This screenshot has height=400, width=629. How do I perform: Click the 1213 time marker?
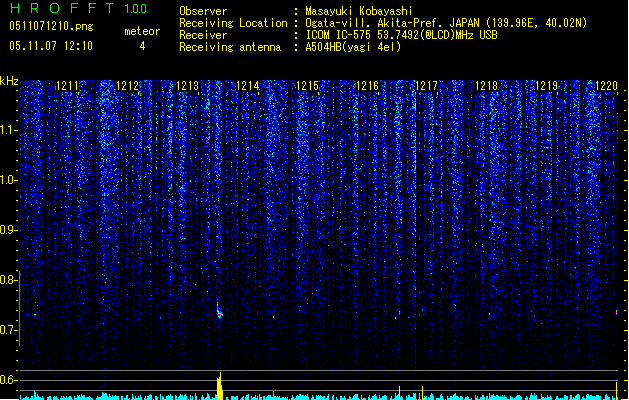(x=187, y=86)
